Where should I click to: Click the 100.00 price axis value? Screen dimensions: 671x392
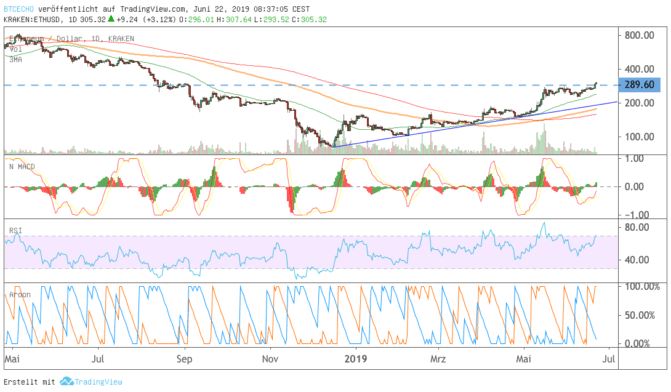pos(639,137)
